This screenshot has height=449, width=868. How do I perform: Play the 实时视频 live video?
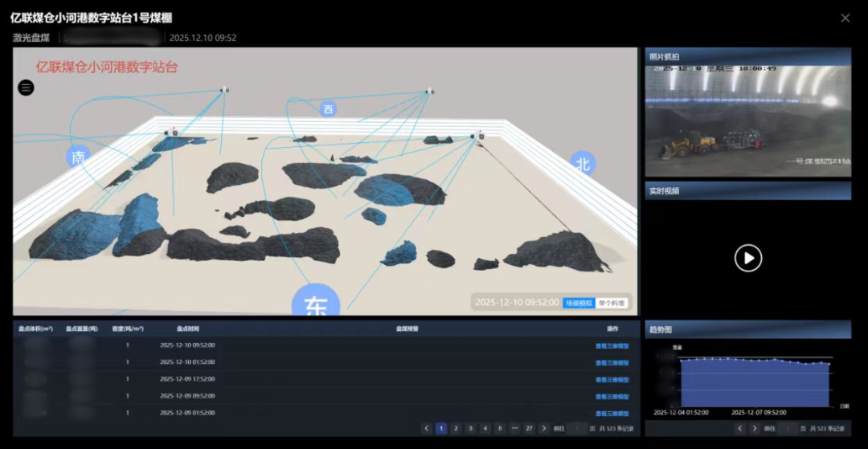(747, 258)
